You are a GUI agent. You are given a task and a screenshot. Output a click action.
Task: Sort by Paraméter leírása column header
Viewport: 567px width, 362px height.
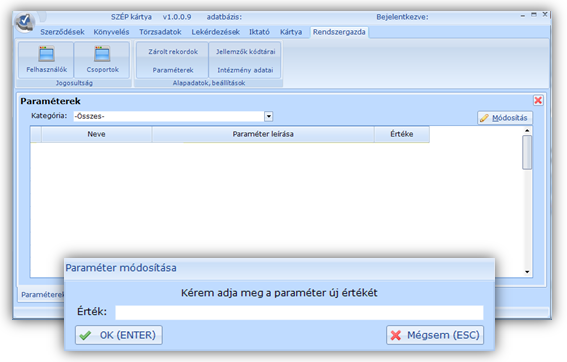click(263, 134)
